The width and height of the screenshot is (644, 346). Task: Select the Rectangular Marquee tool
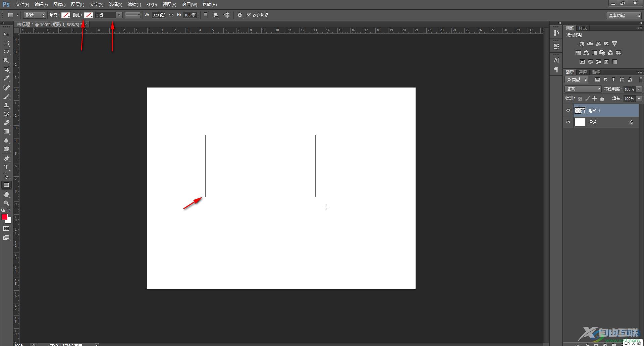tap(6, 43)
